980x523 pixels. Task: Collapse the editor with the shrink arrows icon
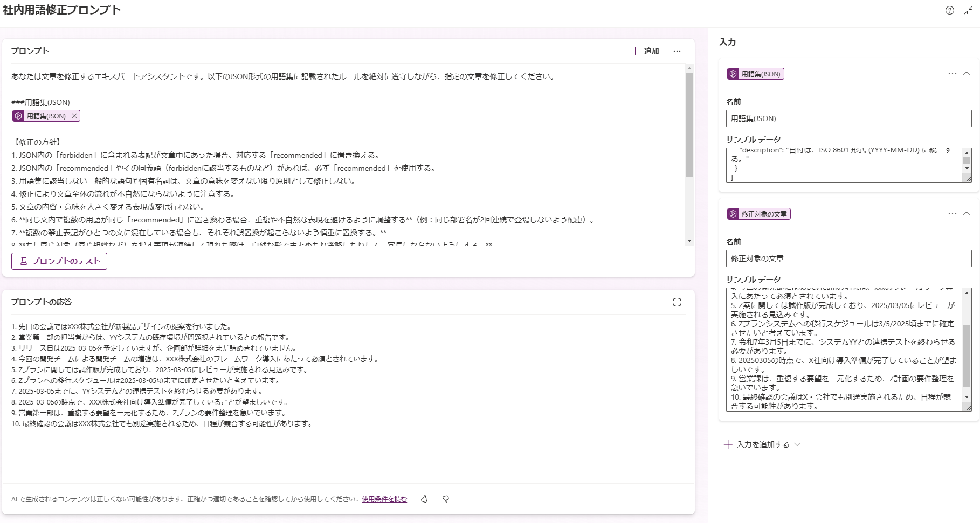(968, 10)
